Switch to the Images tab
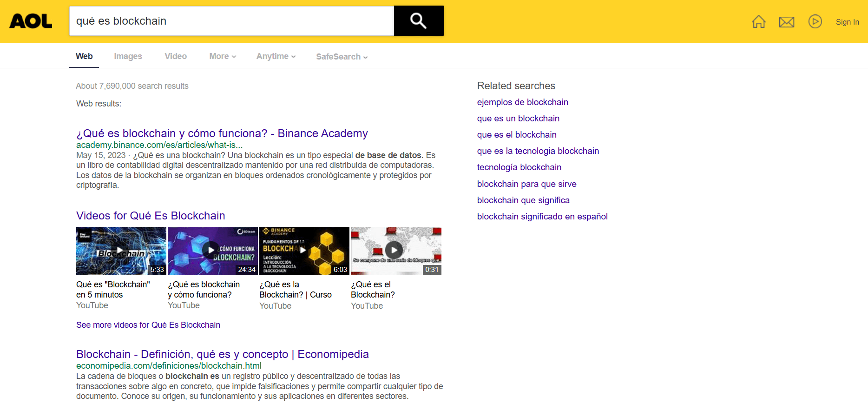Viewport: 868px width, 404px height. point(128,56)
